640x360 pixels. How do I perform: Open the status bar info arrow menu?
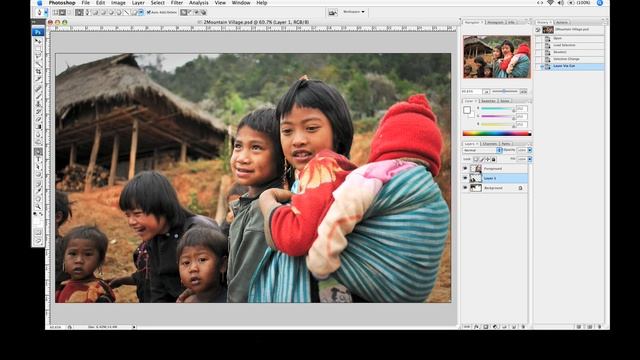click(x=134, y=327)
